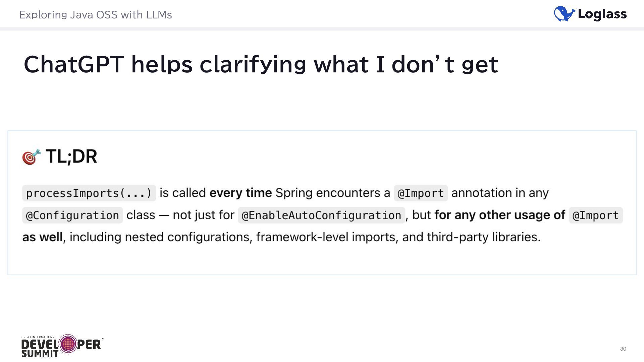This screenshot has height=362, width=644.
Task: Select the TL;DR heading
Action: (71, 156)
